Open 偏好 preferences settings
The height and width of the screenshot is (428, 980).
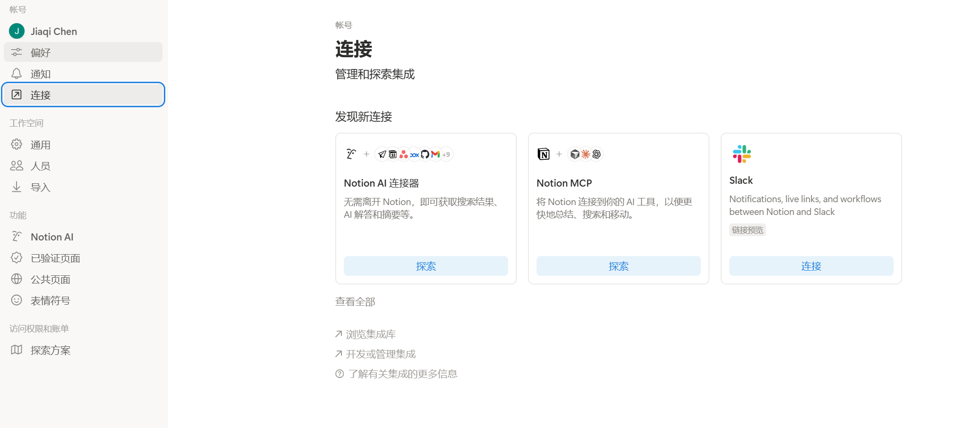click(x=40, y=52)
